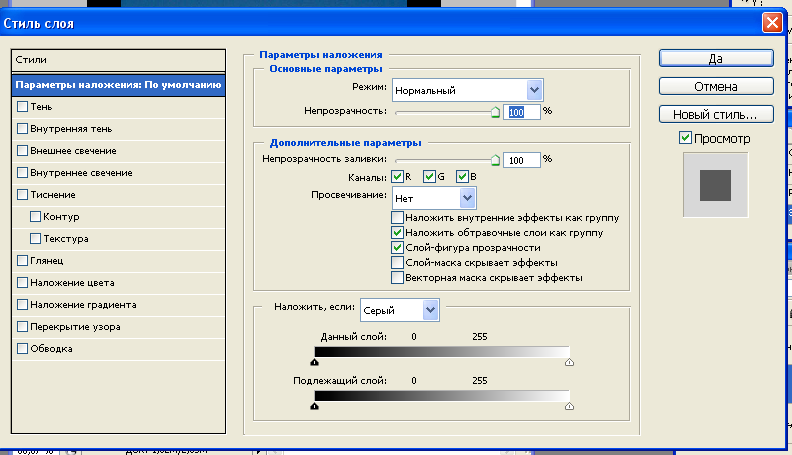Click black marker of Подлежащий слой gradient
The image size is (792, 455).
tap(315, 406)
